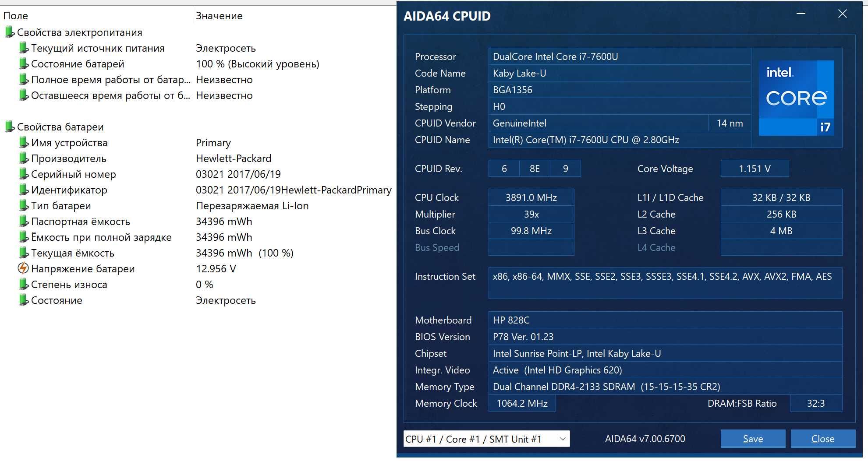Click CPUID Rev. value 8E
The height and width of the screenshot is (461, 868).
[535, 169]
